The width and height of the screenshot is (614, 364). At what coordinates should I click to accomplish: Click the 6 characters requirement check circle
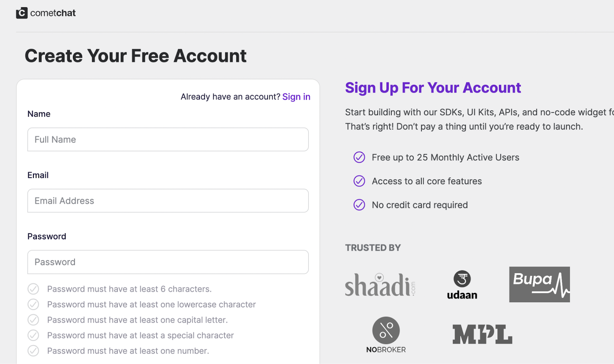pos(33,289)
